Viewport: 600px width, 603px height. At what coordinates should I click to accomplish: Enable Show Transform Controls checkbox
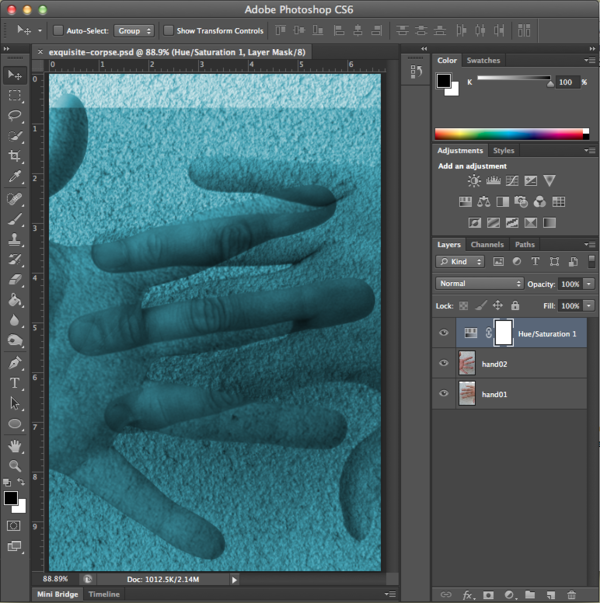[168, 31]
